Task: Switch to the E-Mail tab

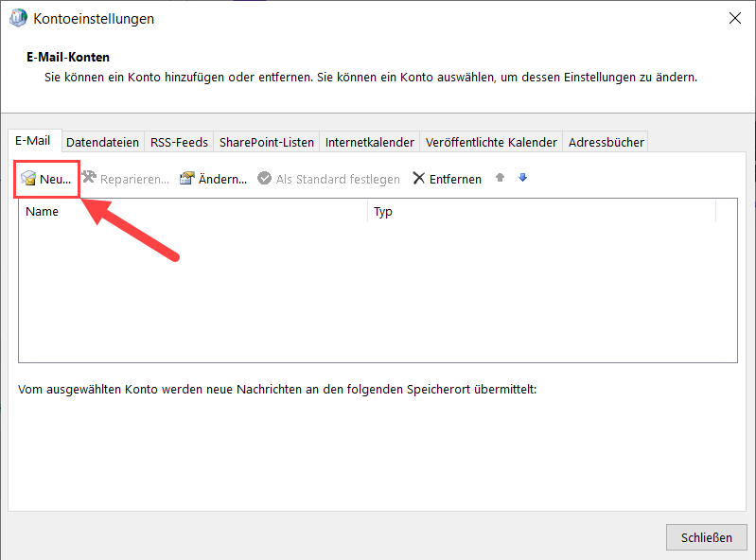Action: point(33,141)
